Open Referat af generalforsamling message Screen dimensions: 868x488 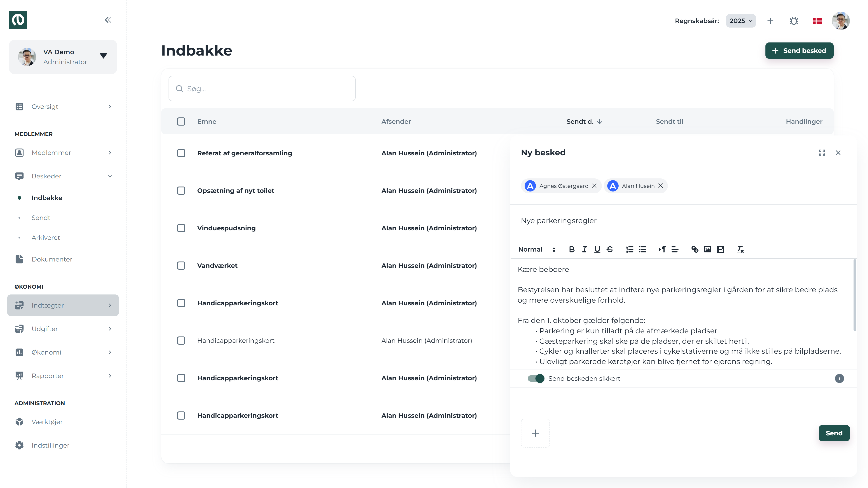click(244, 153)
